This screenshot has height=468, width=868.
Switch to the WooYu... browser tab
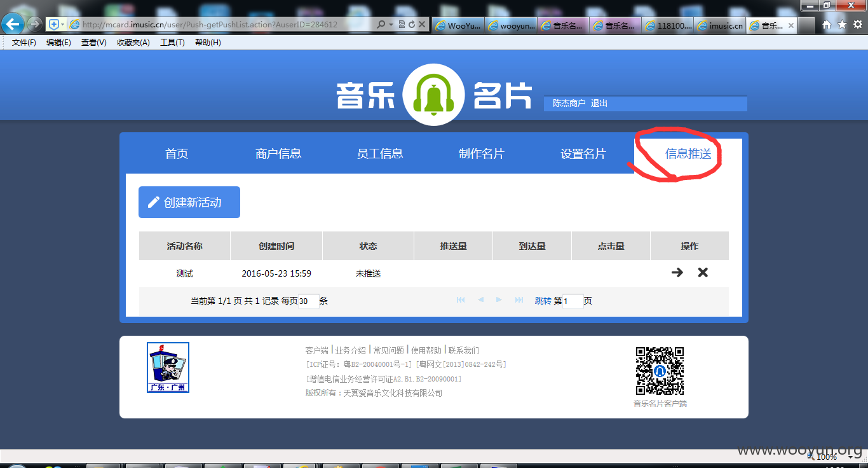tap(458, 26)
